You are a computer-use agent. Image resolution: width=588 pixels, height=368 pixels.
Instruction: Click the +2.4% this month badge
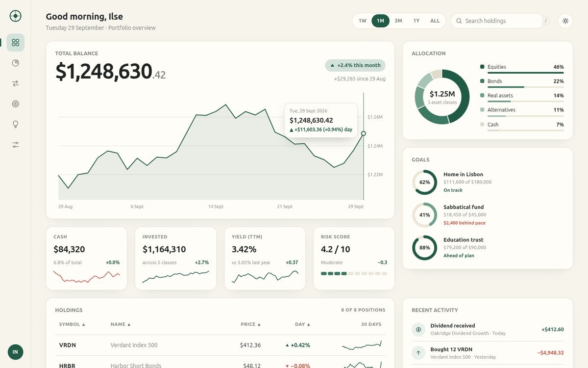point(355,65)
